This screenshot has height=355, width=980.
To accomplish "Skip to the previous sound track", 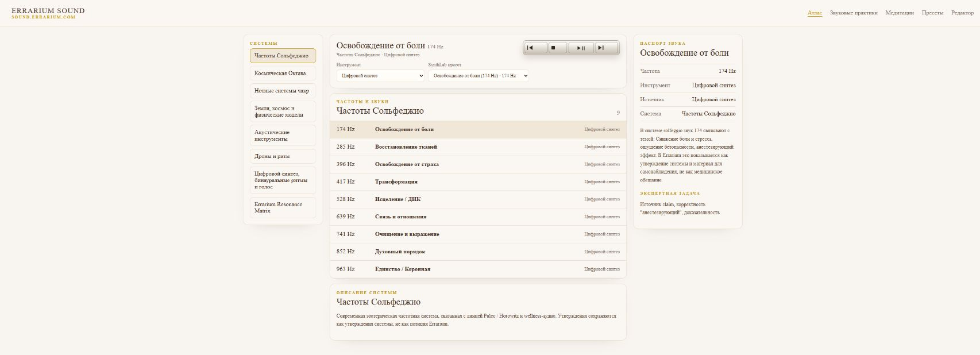I will click(536, 48).
